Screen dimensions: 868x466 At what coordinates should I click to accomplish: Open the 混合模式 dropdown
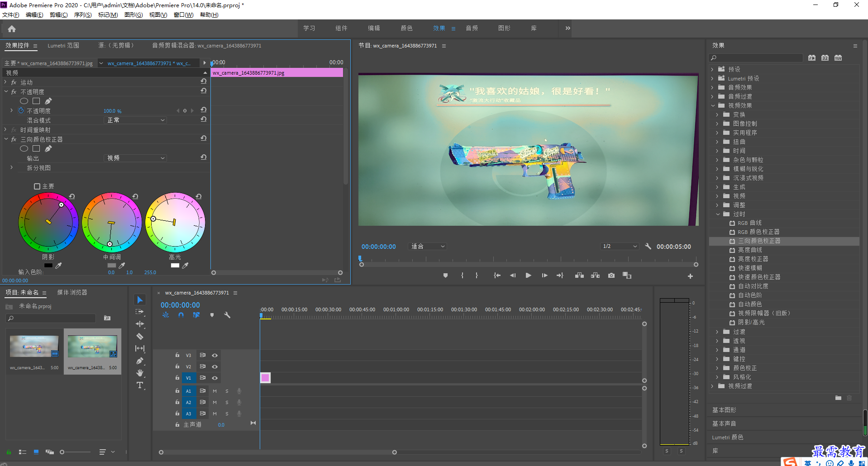(135, 120)
